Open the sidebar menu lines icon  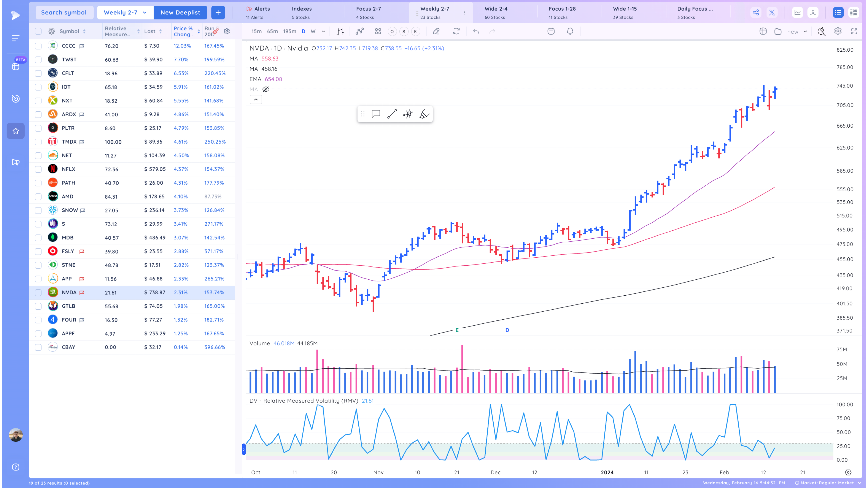pyautogui.click(x=16, y=38)
